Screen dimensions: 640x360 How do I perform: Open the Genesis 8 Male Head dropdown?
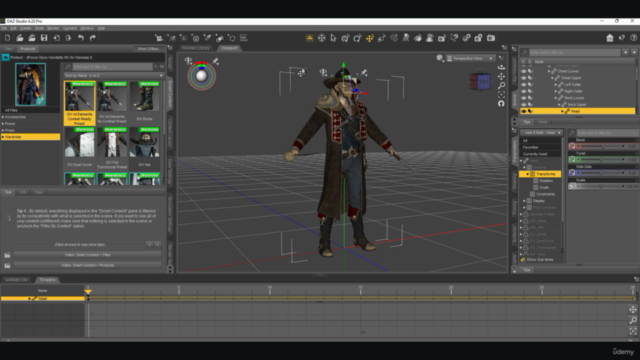[541, 133]
